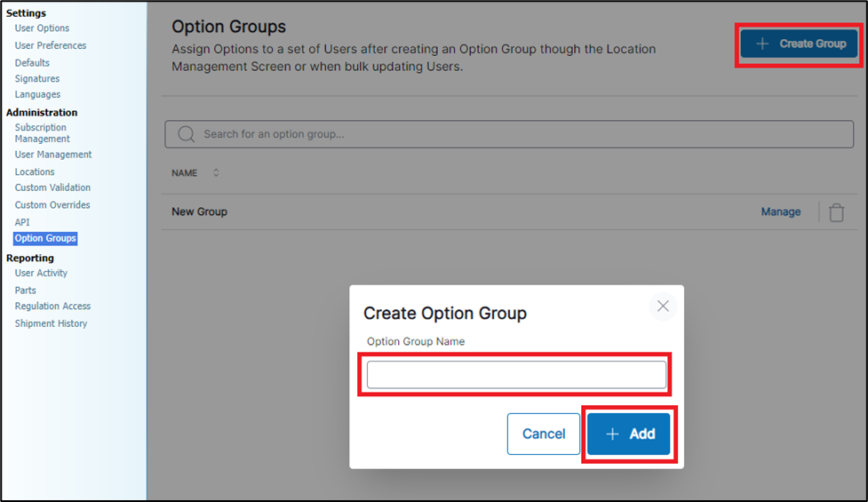Go to Custom Validation page
Image resolution: width=868 pixels, height=502 pixels.
click(52, 187)
